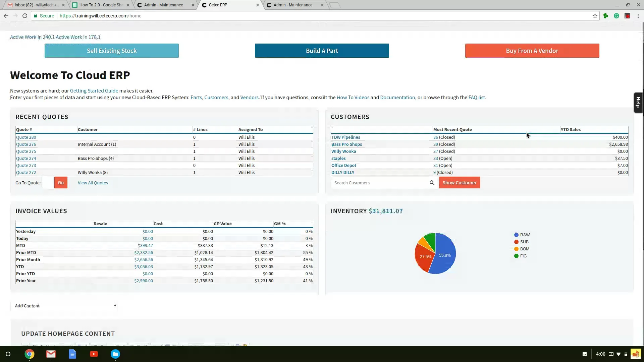Launch YouTube from the taskbar
Image resolution: width=644 pixels, height=362 pixels.
(x=94, y=354)
